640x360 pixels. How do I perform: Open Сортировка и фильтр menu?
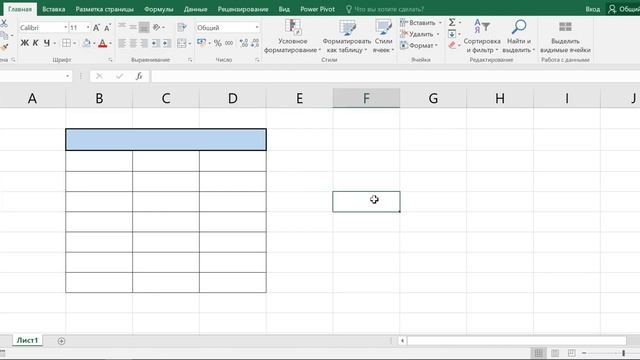pos(482,36)
